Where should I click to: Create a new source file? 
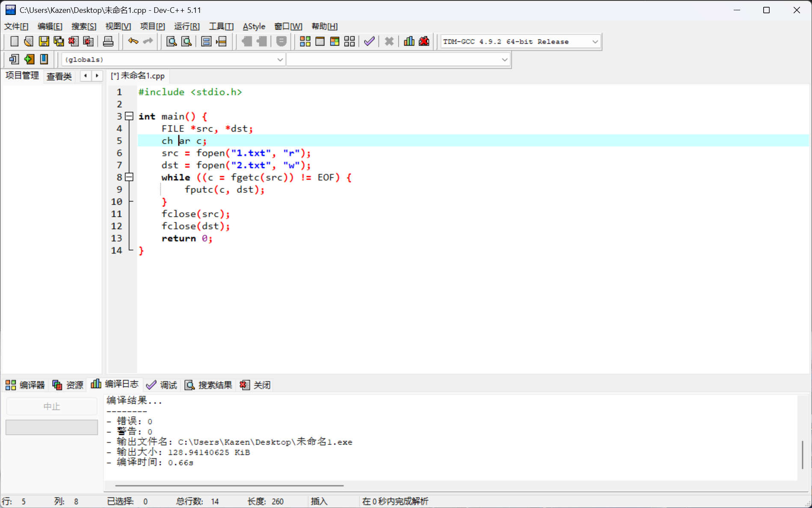(14, 41)
